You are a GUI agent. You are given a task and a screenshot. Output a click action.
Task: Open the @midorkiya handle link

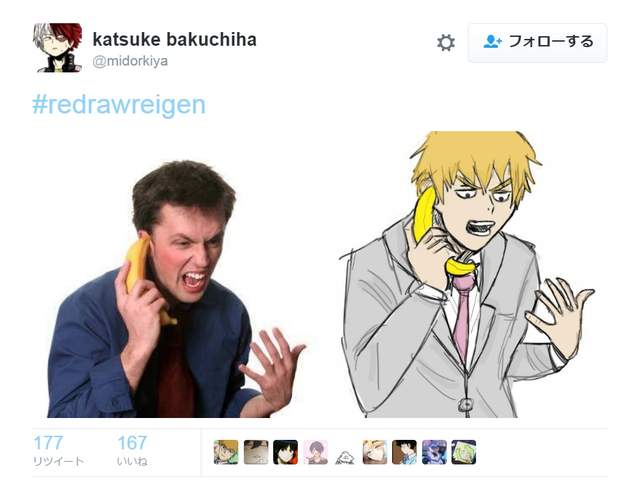coord(130,61)
